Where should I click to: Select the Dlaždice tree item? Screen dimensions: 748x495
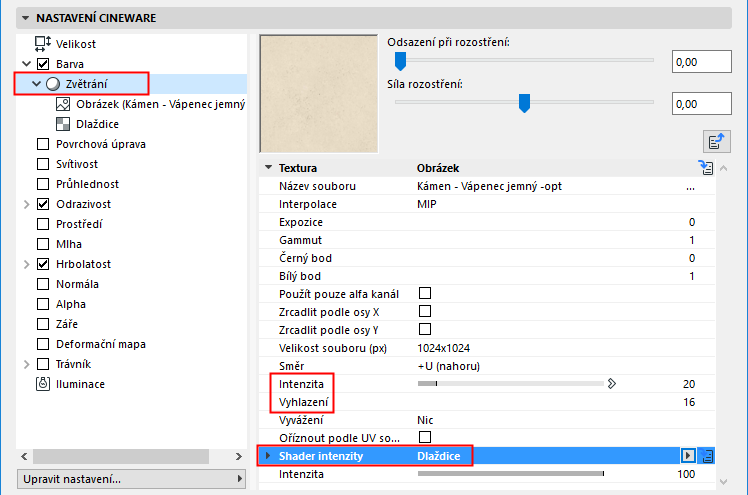tap(97, 124)
